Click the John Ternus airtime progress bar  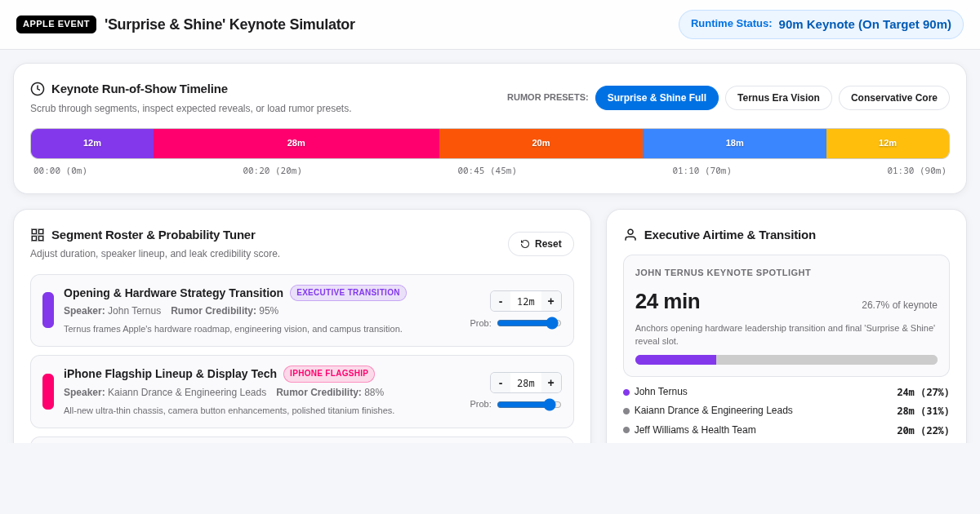point(786,360)
